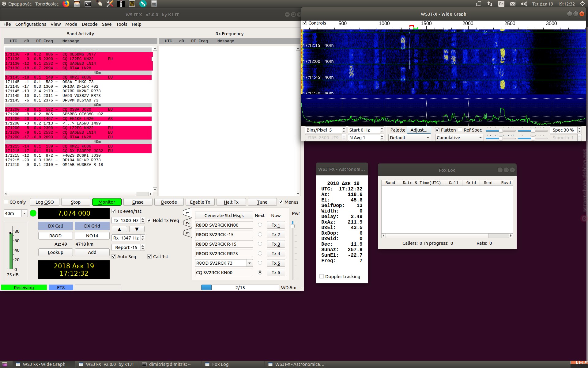This screenshot has height=368, width=588.
Task: Open the removable storage indicator in the tray
Action: tap(479, 4)
